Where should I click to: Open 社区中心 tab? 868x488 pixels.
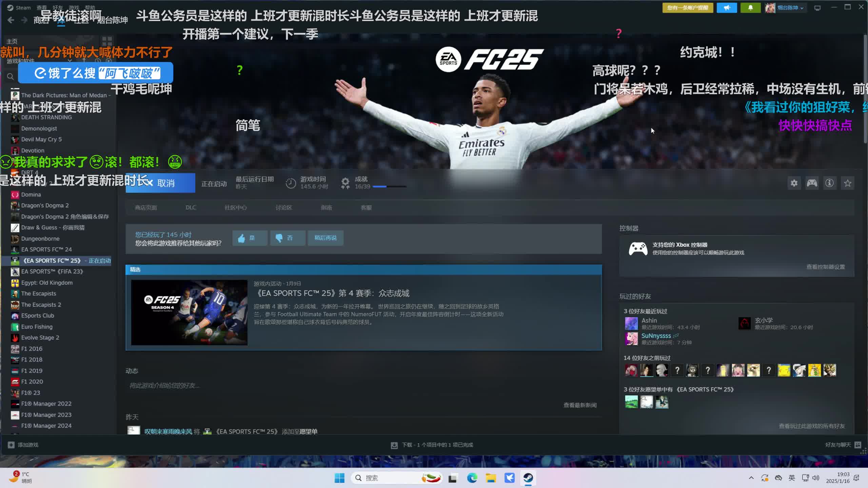(236, 207)
